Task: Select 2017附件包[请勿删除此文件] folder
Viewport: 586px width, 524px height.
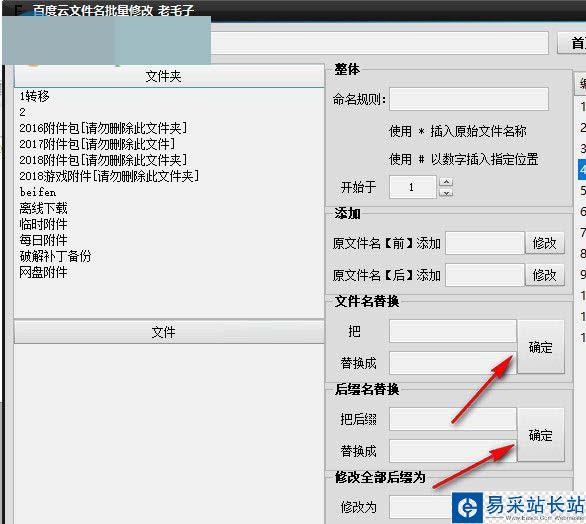Action: (x=97, y=144)
